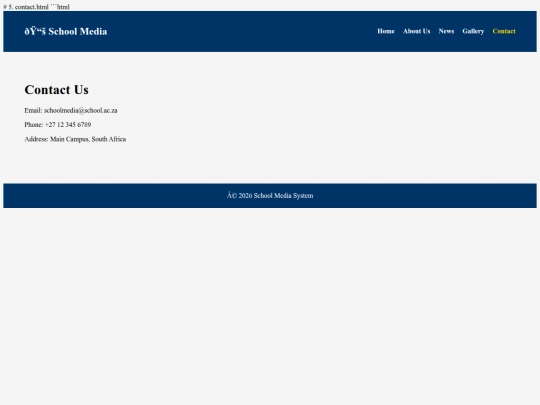Select the highlighted Contact link
This screenshot has height=405, width=540.
(504, 31)
